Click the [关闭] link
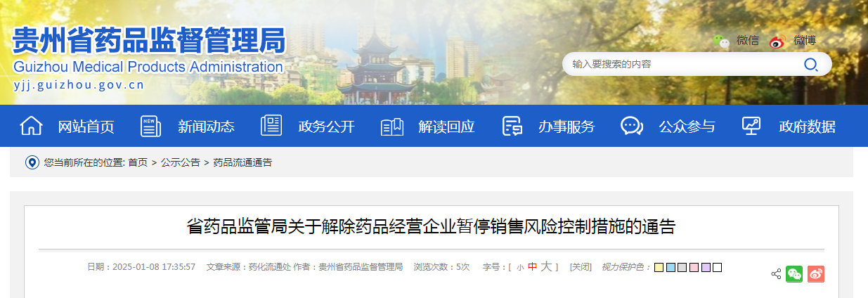The image size is (868, 298). (581, 267)
